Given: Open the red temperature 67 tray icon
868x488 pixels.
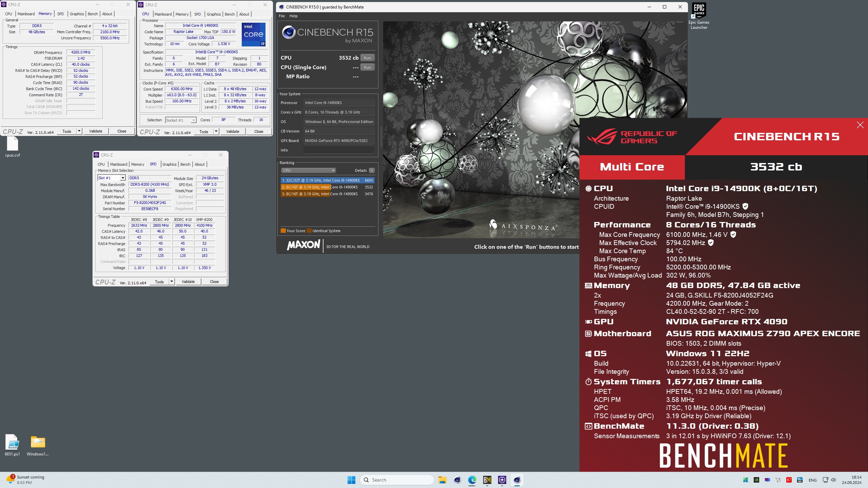Looking at the screenshot, I should point(789,480).
